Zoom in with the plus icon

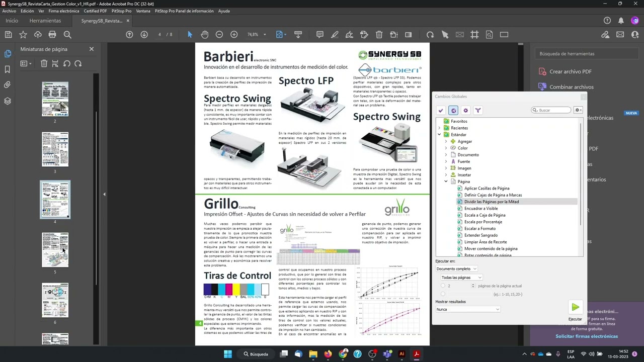tap(234, 35)
